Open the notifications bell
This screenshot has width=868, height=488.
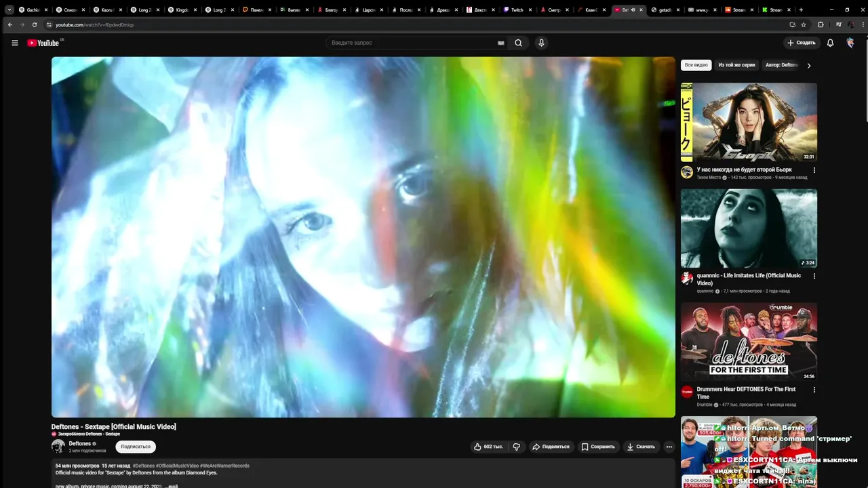point(830,43)
